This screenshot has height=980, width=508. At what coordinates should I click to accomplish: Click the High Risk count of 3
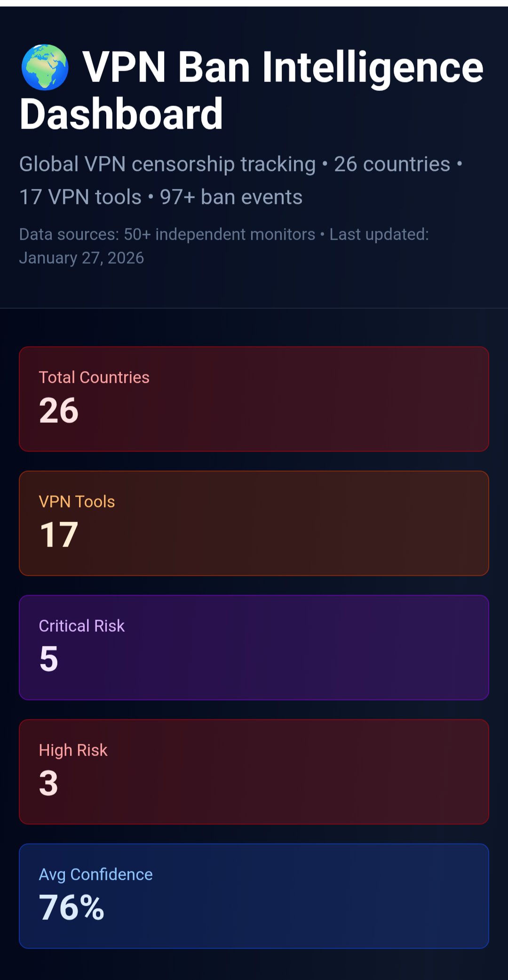tap(49, 783)
